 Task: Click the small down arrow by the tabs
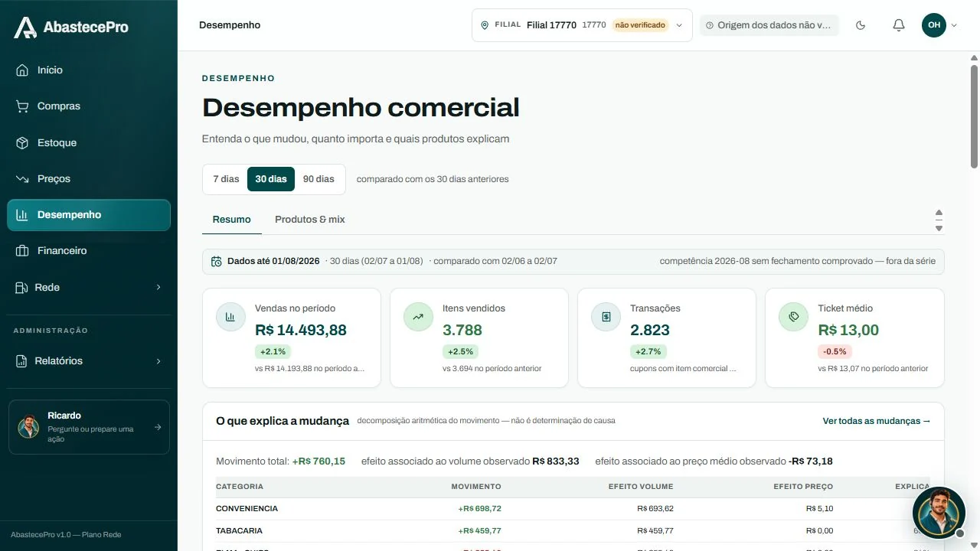pyautogui.click(x=939, y=228)
